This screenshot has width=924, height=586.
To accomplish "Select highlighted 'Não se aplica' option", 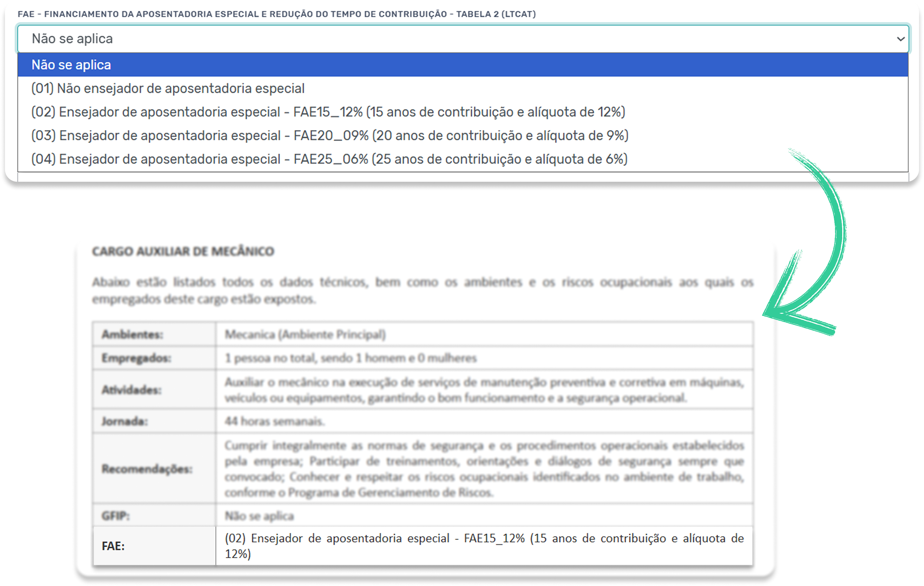I will tap(71, 65).
